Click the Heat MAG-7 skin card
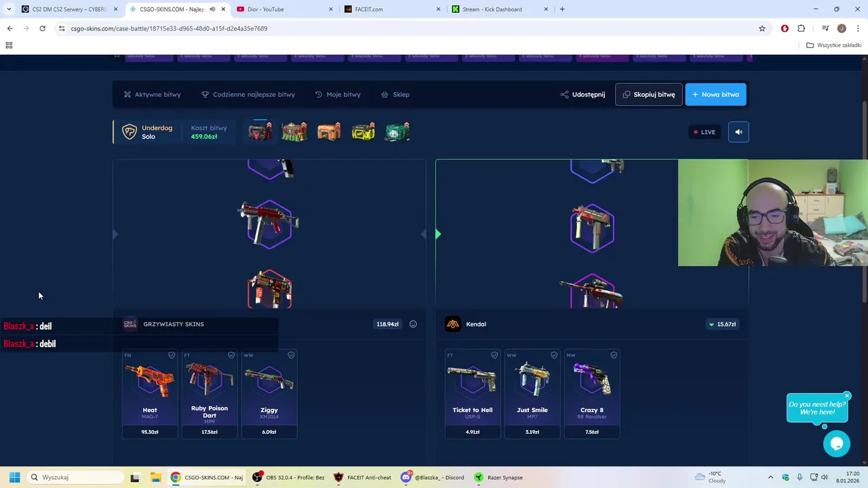 tap(150, 394)
